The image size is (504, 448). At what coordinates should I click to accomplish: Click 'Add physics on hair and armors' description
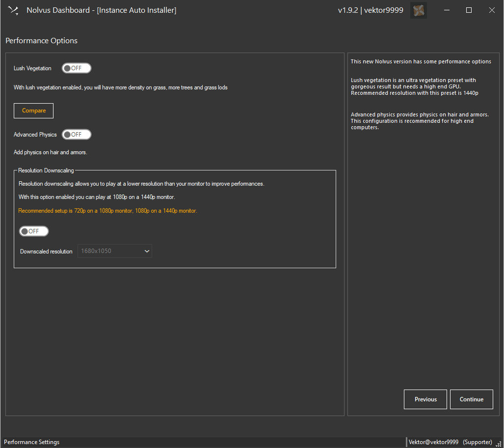51,152
